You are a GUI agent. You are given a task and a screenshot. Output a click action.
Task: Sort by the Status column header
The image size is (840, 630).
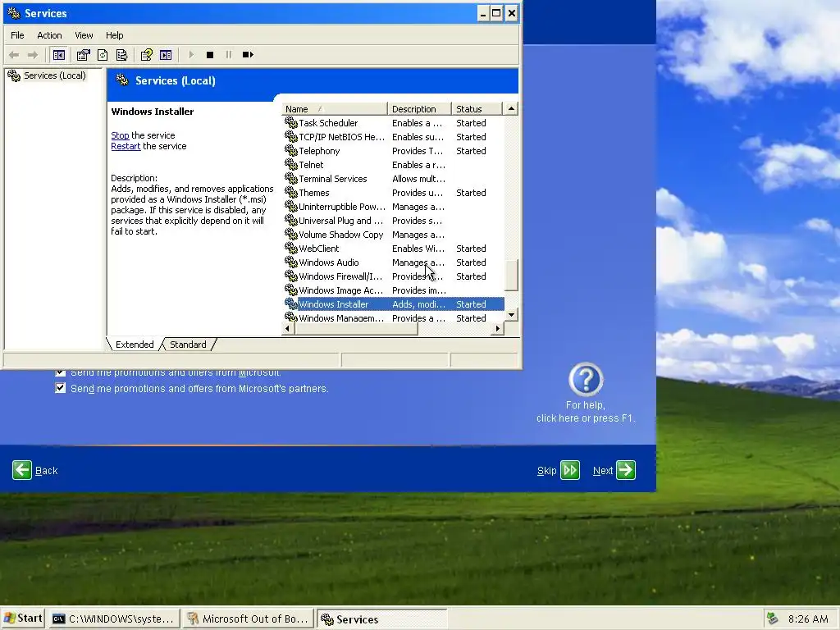(x=477, y=109)
